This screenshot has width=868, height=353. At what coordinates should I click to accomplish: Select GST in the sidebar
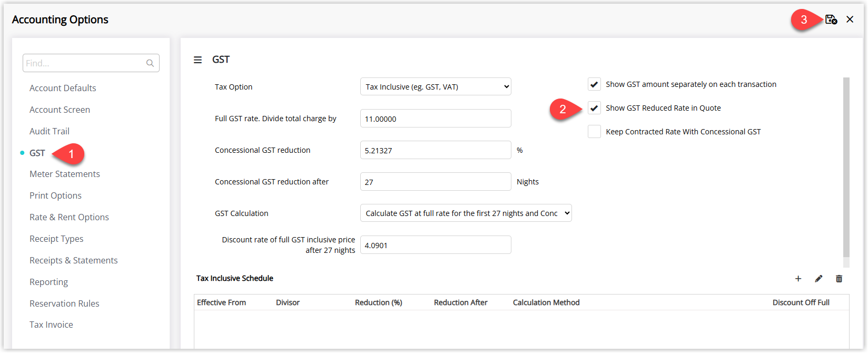click(37, 153)
